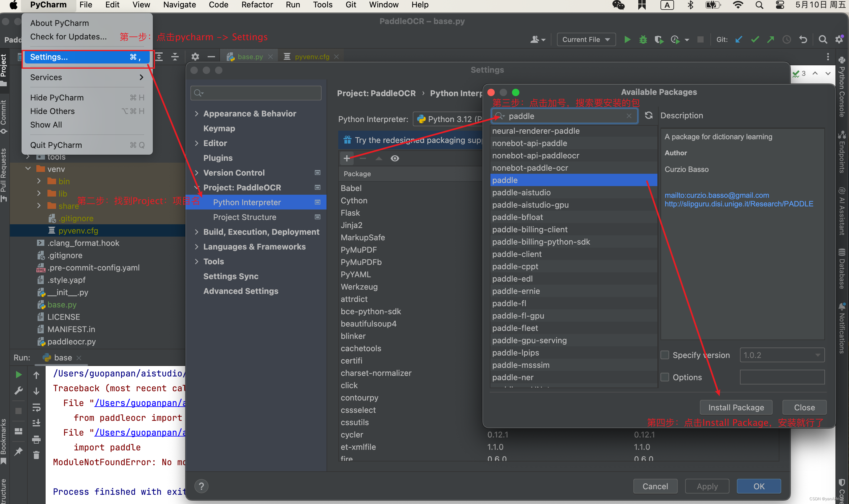Expand the bin folder
The height and width of the screenshot is (504, 849).
39,181
